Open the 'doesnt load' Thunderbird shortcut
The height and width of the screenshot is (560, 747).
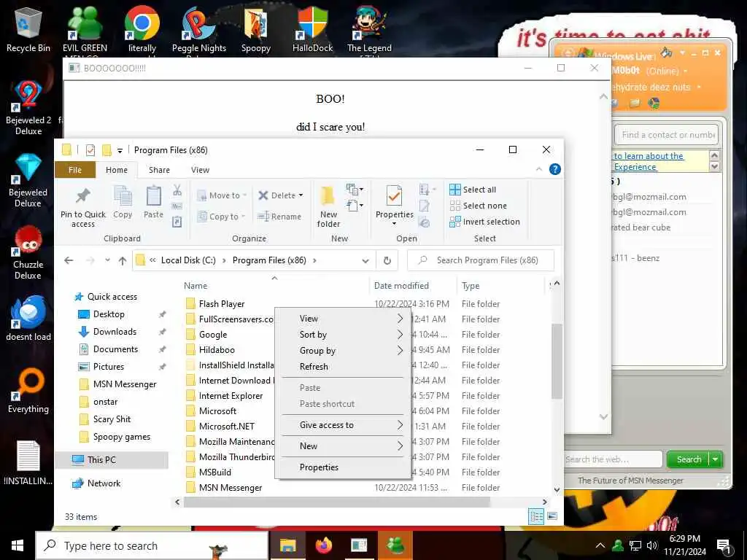click(28, 318)
